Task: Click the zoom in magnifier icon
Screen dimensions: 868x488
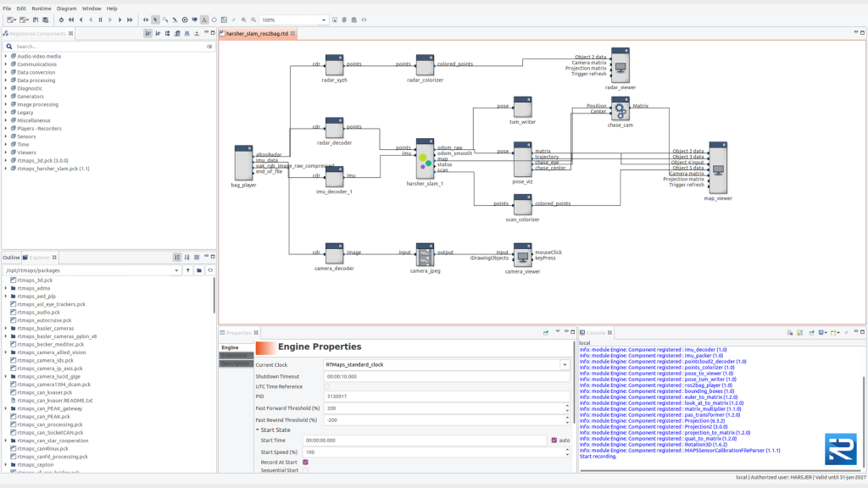Action: tap(243, 20)
